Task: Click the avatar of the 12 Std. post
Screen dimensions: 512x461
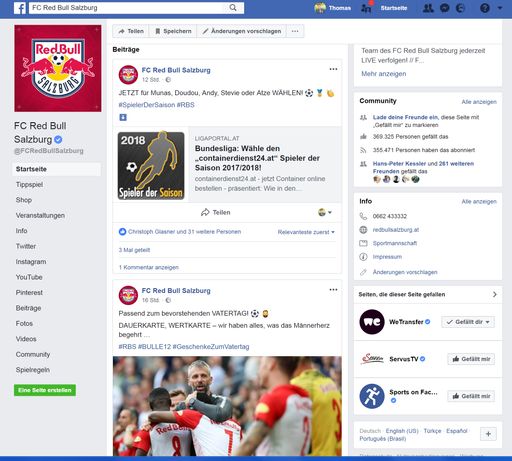Action: (x=128, y=75)
